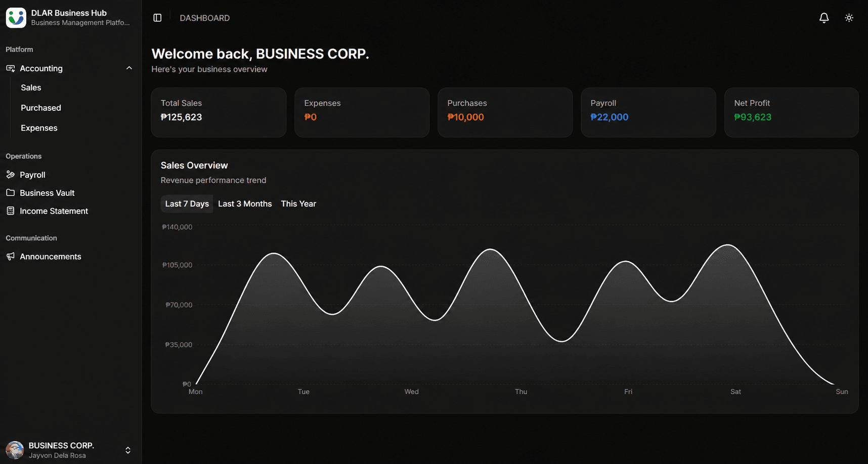Click the Sat label on chart axis
The image size is (868, 464).
click(735, 392)
